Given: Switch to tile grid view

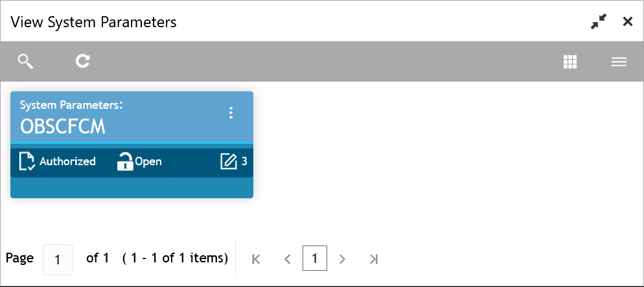Looking at the screenshot, I should [570, 62].
